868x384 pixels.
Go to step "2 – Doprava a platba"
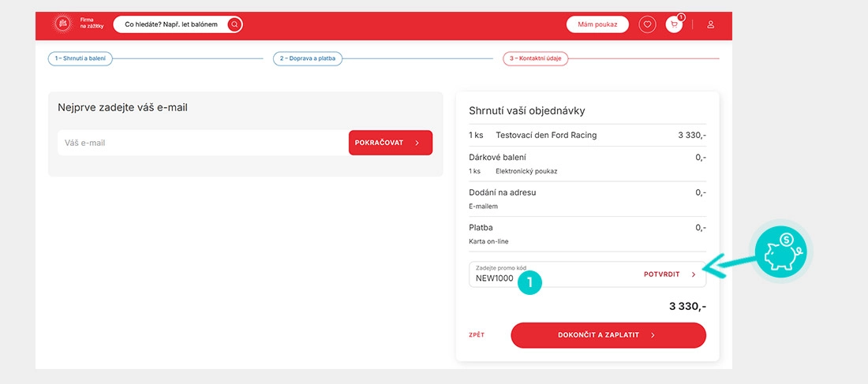tap(307, 58)
